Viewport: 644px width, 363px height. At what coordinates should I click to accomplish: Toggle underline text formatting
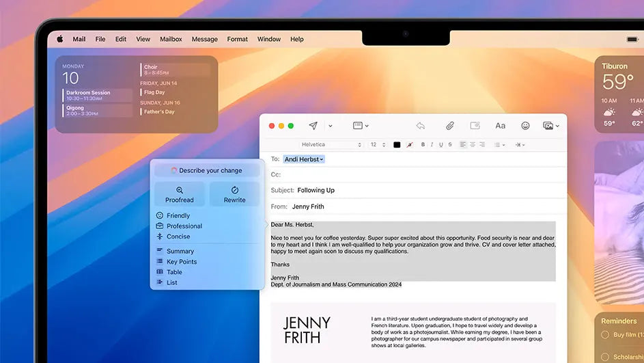coord(441,145)
